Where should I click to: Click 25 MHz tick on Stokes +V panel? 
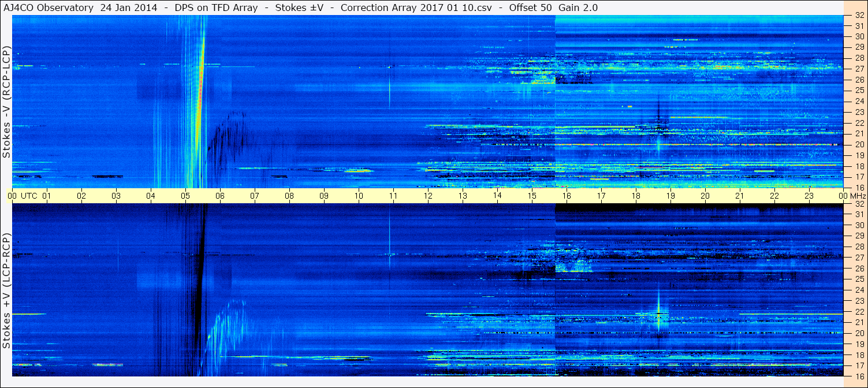859,279
